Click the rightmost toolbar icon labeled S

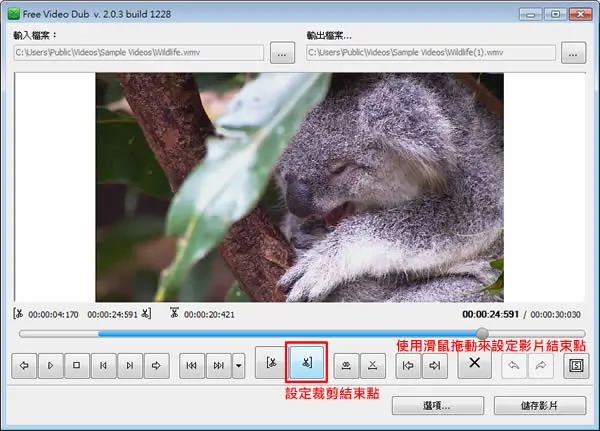click(x=576, y=366)
